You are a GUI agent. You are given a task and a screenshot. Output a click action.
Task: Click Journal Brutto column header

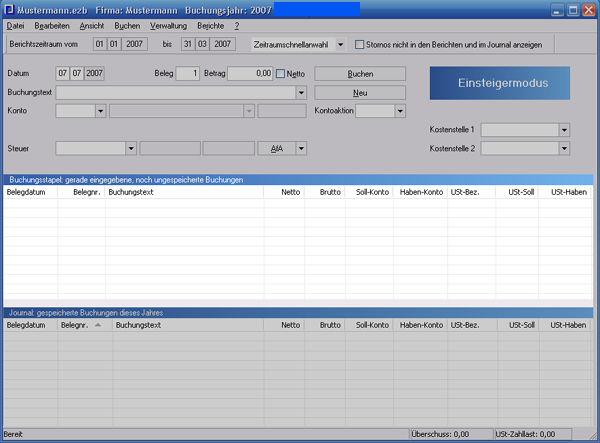click(x=325, y=325)
